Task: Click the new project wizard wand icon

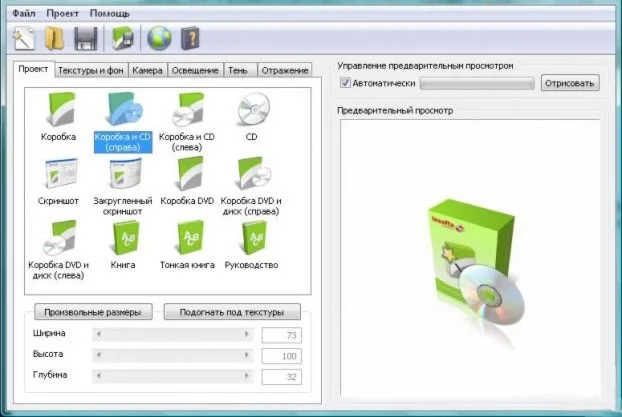Action: pos(24,38)
